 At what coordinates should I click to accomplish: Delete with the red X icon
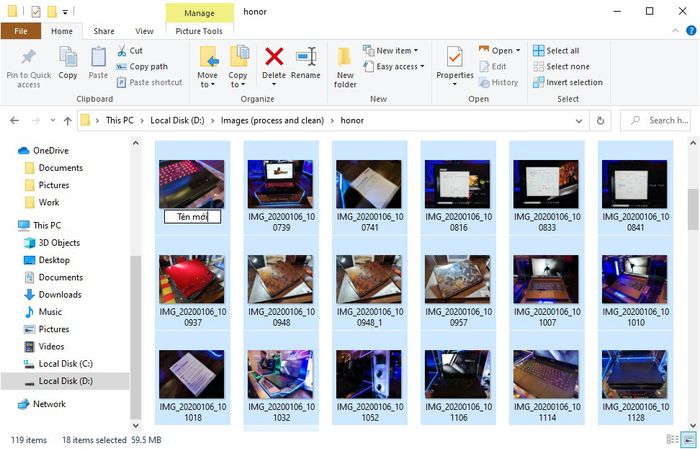click(x=274, y=57)
